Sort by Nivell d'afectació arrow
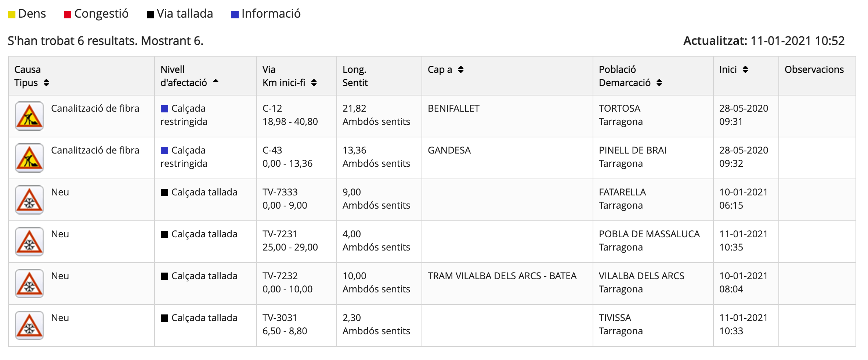The height and width of the screenshot is (360, 868). [216, 81]
